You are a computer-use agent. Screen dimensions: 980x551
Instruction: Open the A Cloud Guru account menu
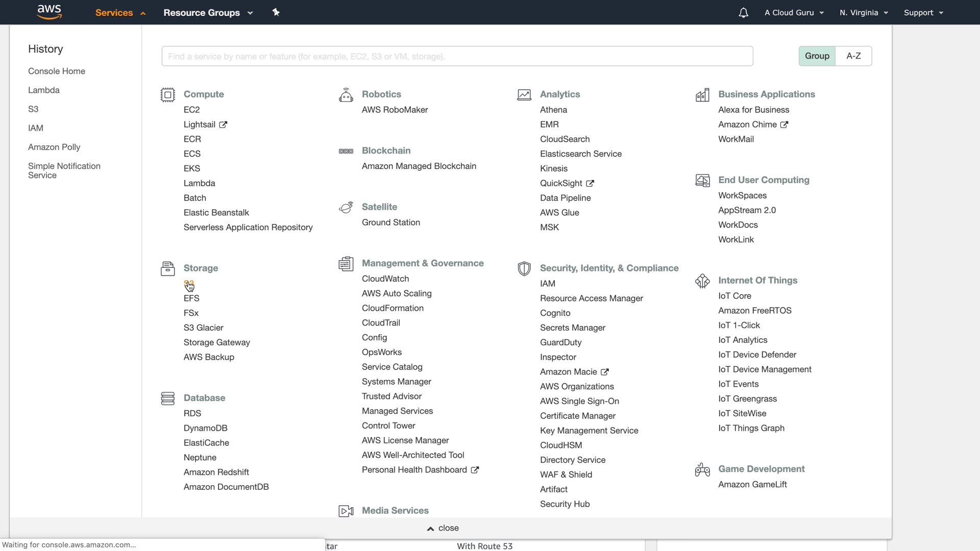coord(794,13)
